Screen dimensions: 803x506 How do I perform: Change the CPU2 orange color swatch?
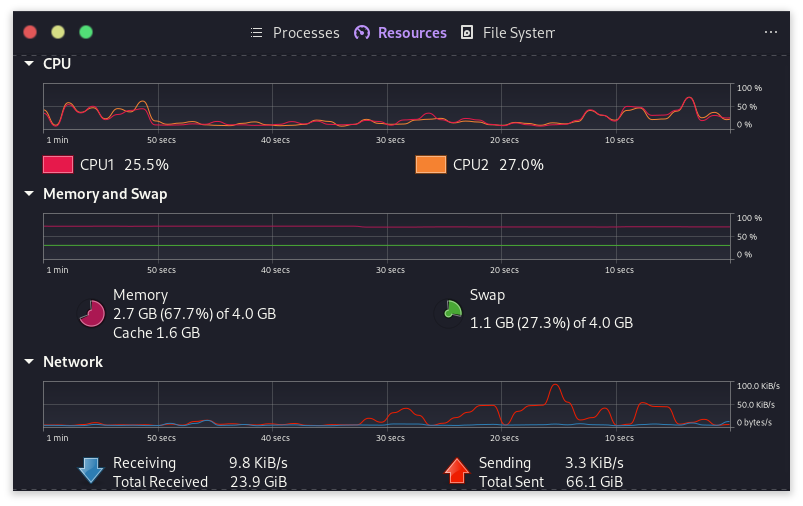(431, 165)
